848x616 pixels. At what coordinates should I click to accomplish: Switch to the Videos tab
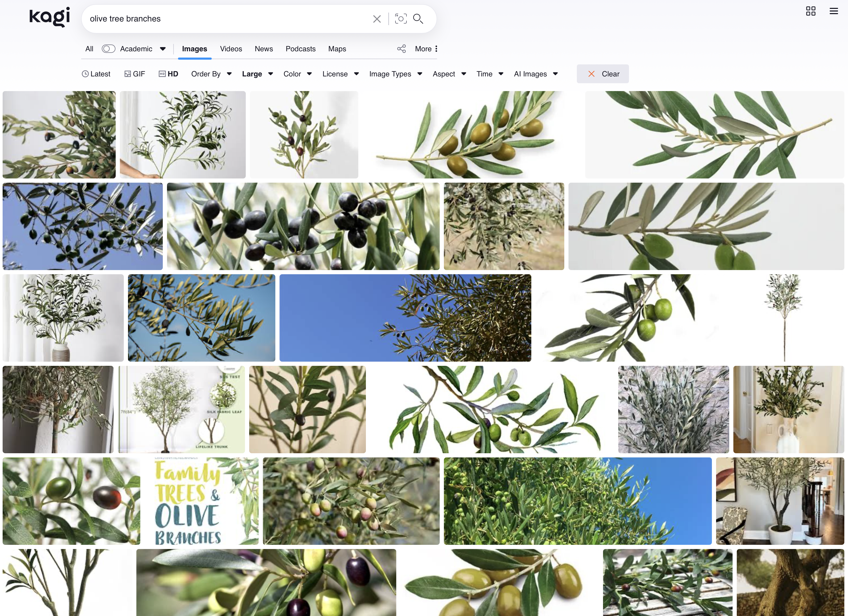(x=231, y=49)
